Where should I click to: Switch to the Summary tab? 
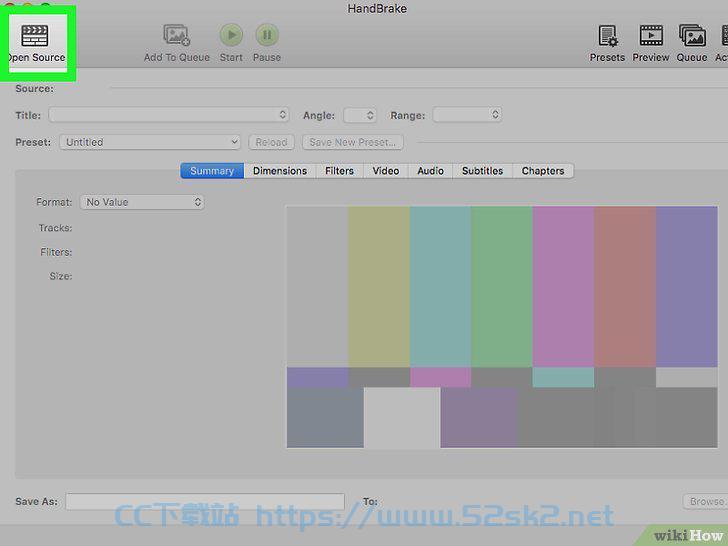(x=212, y=171)
